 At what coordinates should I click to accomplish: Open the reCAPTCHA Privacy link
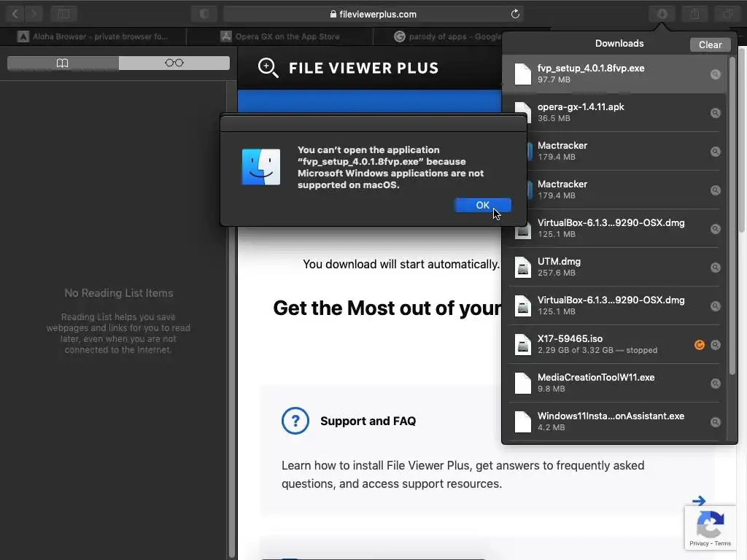698,543
